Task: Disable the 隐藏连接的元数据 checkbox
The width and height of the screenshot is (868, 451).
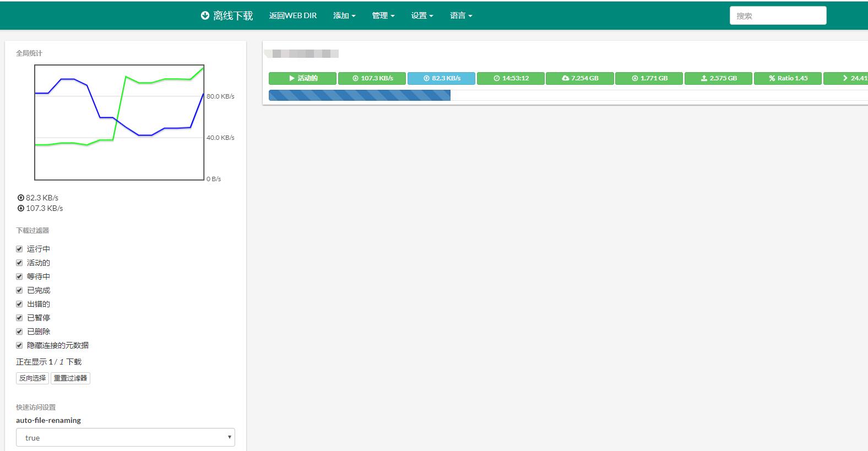Action: coord(19,345)
